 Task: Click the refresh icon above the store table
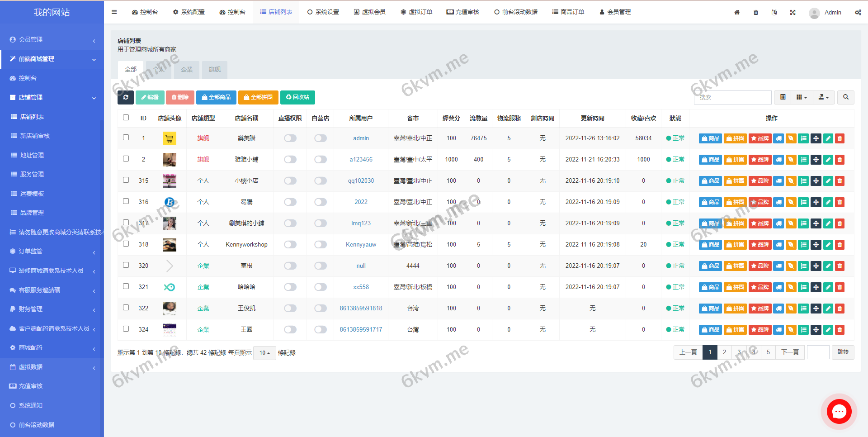(x=126, y=97)
